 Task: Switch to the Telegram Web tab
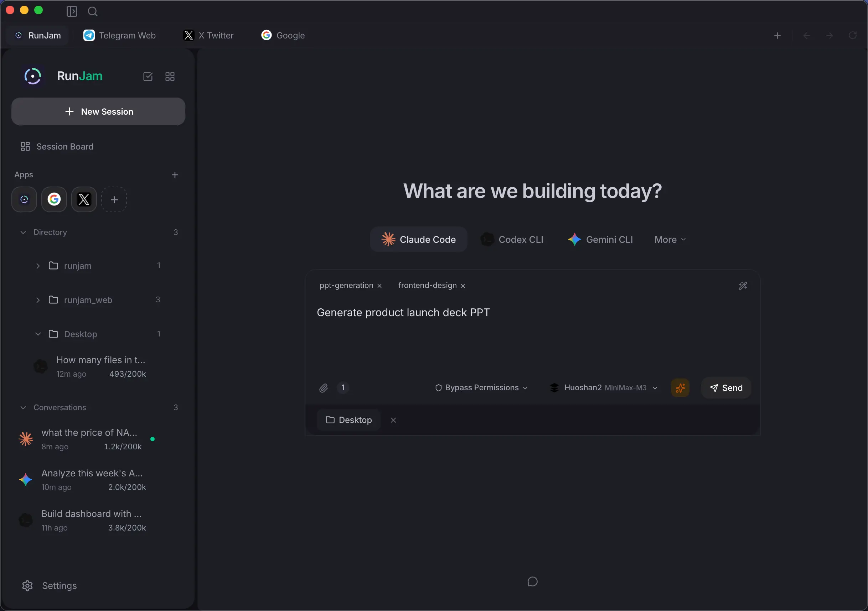[119, 36]
